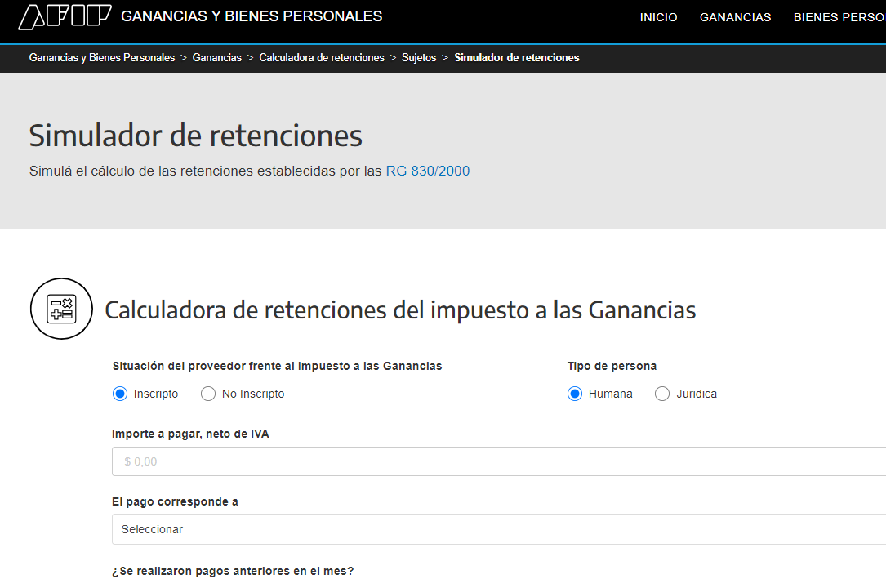Image resolution: width=886 pixels, height=588 pixels.
Task: Select the No Inscripto radio button
Action: click(x=208, y=394)
